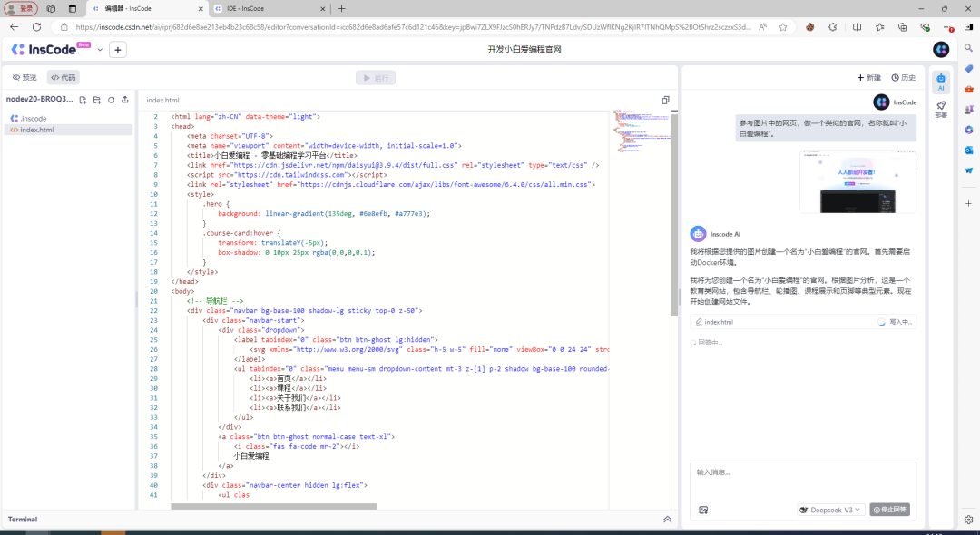Viewport: 980px width, 535px height.
Task: Click the new folder icon in the file explorer
Action: (x=97, y=100)
